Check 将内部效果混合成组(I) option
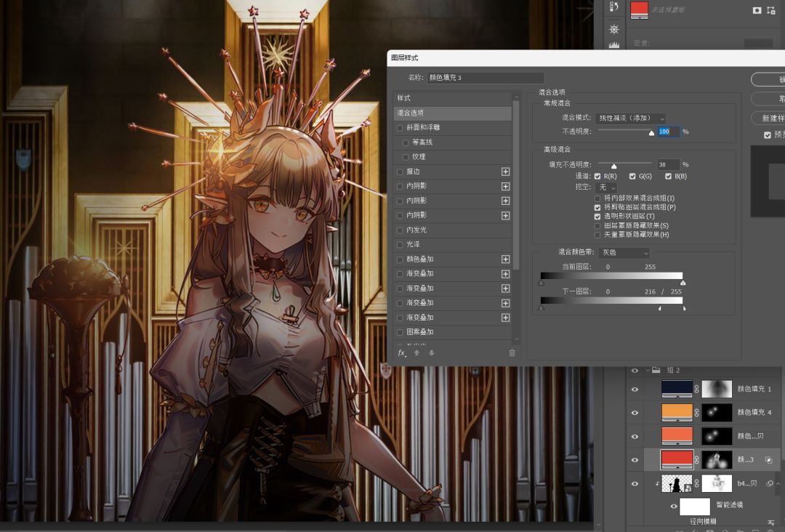Viewport: 785px width, 532px height. (597, 198)
